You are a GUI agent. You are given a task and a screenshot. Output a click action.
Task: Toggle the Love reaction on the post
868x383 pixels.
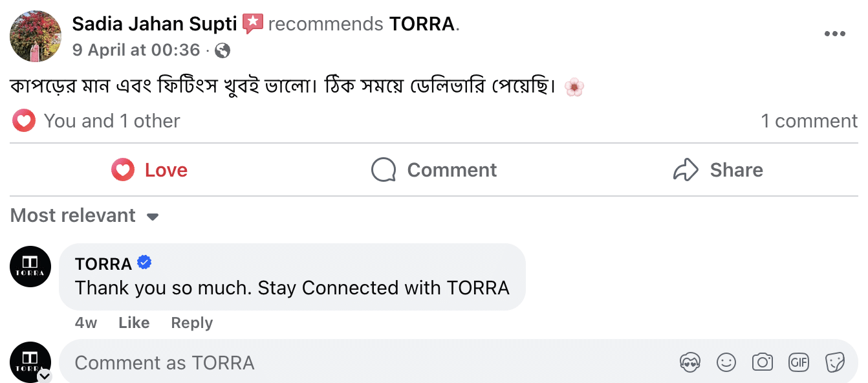(149, 170)
